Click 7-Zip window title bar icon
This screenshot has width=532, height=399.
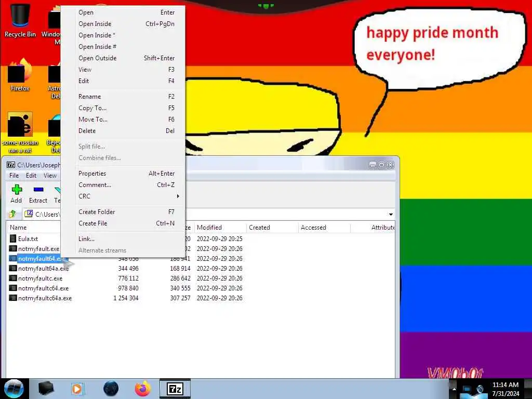(11, 165)
